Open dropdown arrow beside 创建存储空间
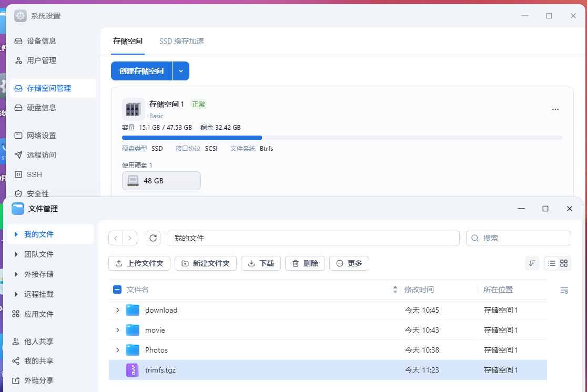This screenshot has height=392, width=587. click(x=181, y=71)
